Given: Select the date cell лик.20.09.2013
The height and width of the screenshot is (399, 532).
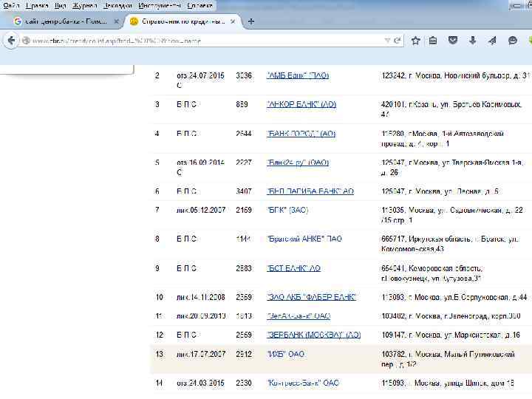Looking at the screenshot, I should [x=201, y=316].
